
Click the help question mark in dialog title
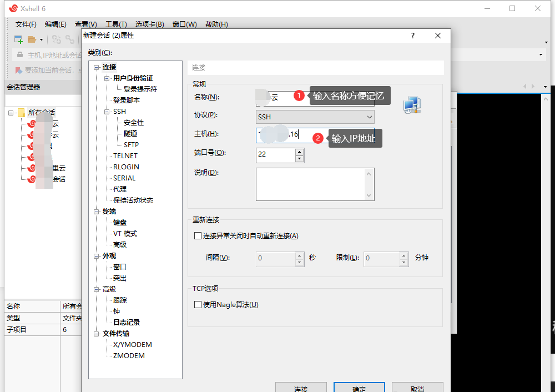point(413,36)
